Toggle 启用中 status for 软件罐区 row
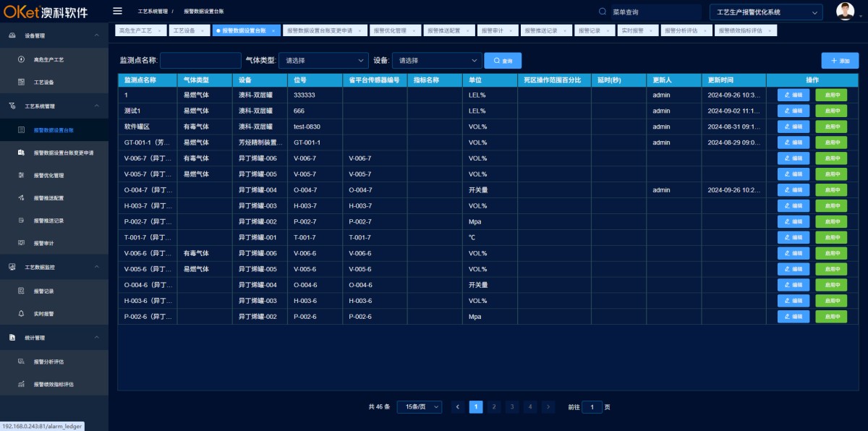 (x=830, y=127)
